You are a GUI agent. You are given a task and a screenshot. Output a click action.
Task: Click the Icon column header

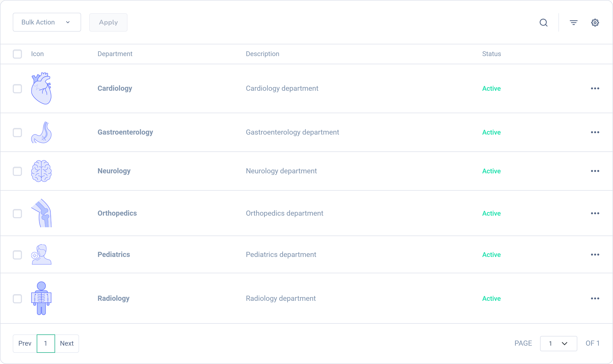coord(37,54)
